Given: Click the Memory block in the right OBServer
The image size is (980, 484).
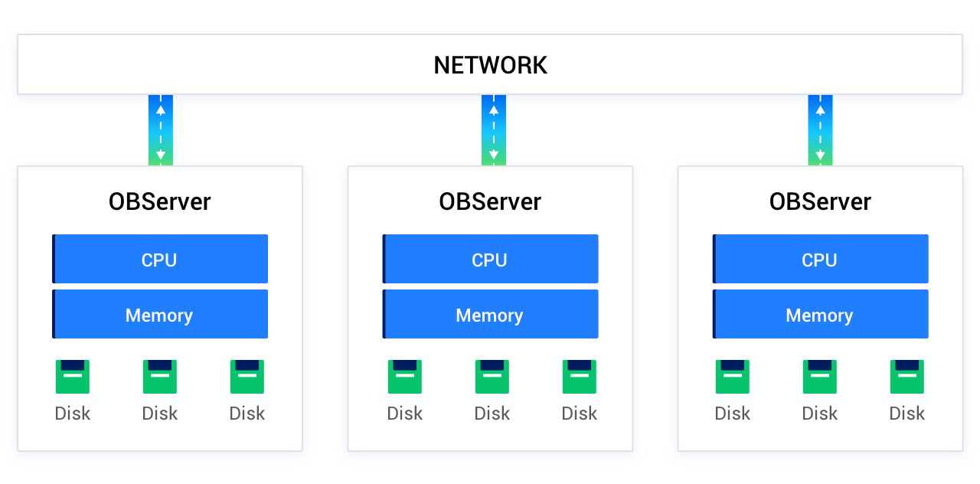Looking at the screenshot, I should tap(819, 314).
